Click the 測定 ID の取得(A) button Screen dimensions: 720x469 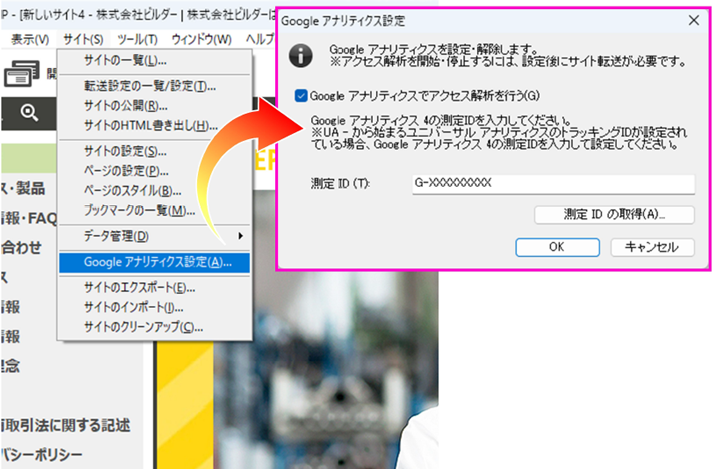614,214
